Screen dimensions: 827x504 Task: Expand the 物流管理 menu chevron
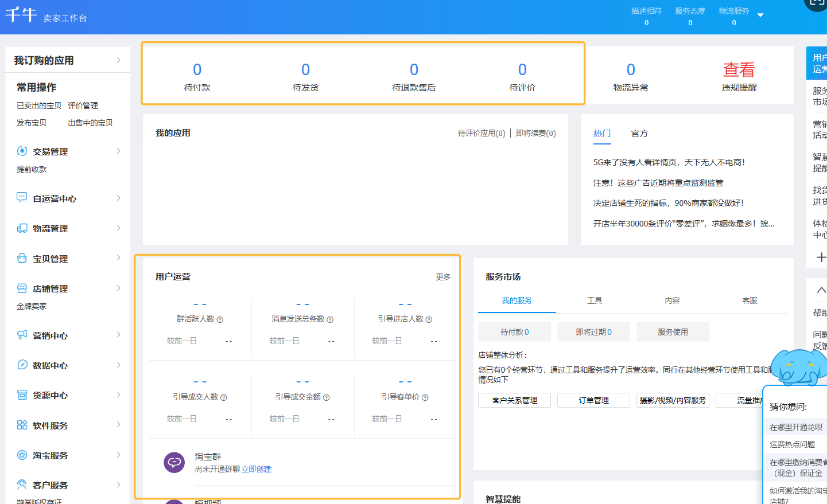coord(119,228)
